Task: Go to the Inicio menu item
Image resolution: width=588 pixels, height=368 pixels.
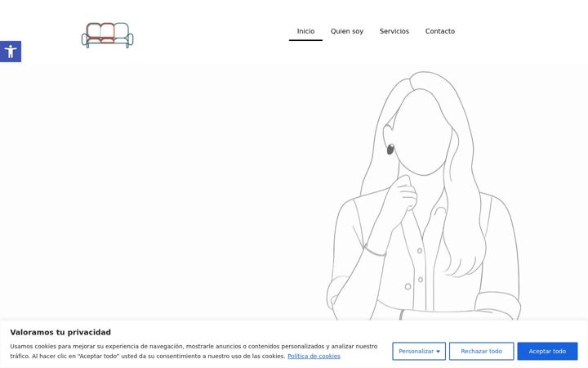Action: click(x=305, y=31)
